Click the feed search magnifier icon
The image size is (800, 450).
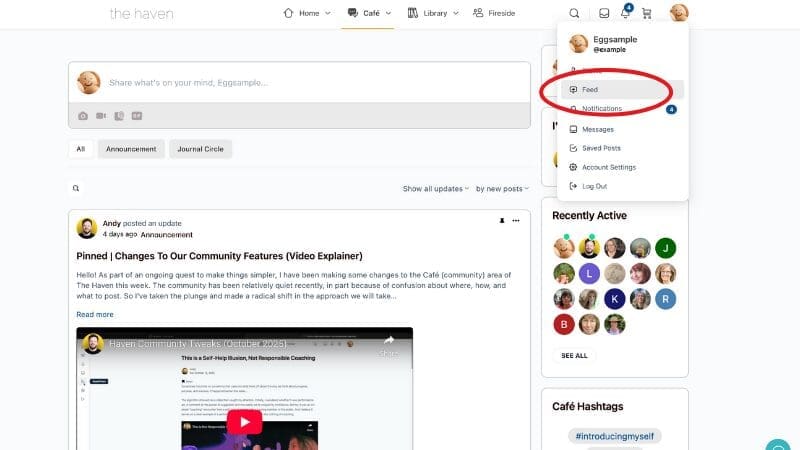tap(76, 188)
